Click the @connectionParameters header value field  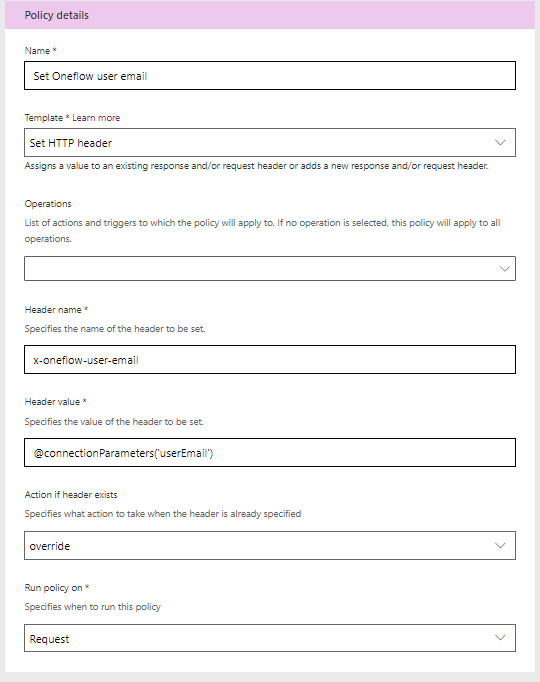click(x=270, y=453)
